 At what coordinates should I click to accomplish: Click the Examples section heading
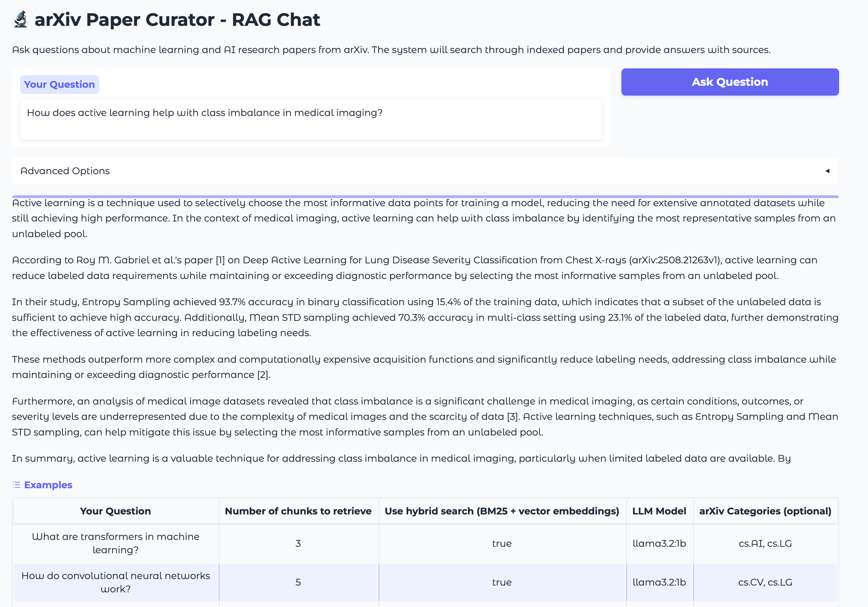48,485
